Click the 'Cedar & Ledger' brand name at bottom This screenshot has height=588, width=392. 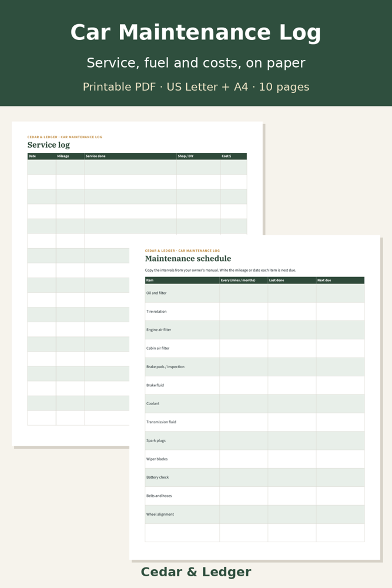pos(196,572)
